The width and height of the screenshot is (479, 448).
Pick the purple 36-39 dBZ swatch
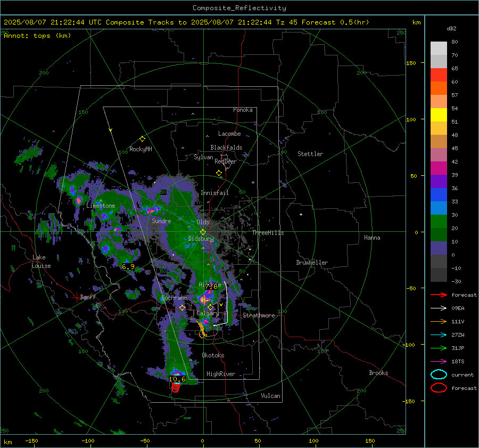(x=439, y=182)
